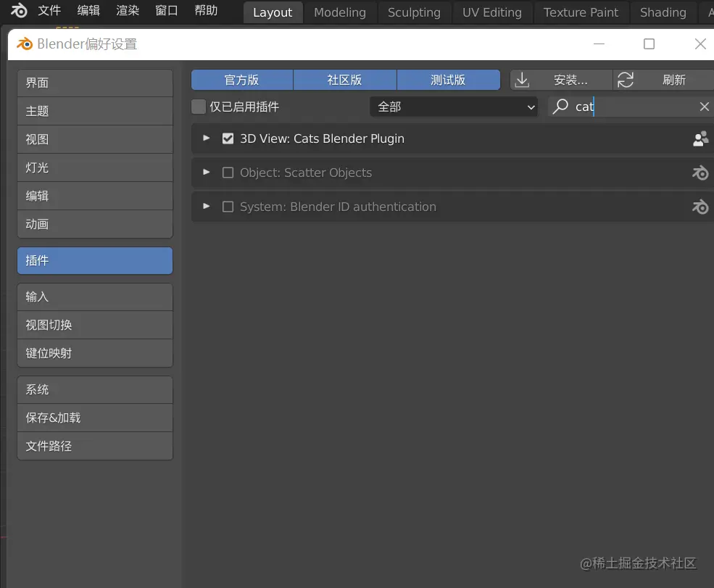This screenshot has width=714, height=588.
Task: Toggle the 社区版 filter button
Action: [x=345, y=80]
